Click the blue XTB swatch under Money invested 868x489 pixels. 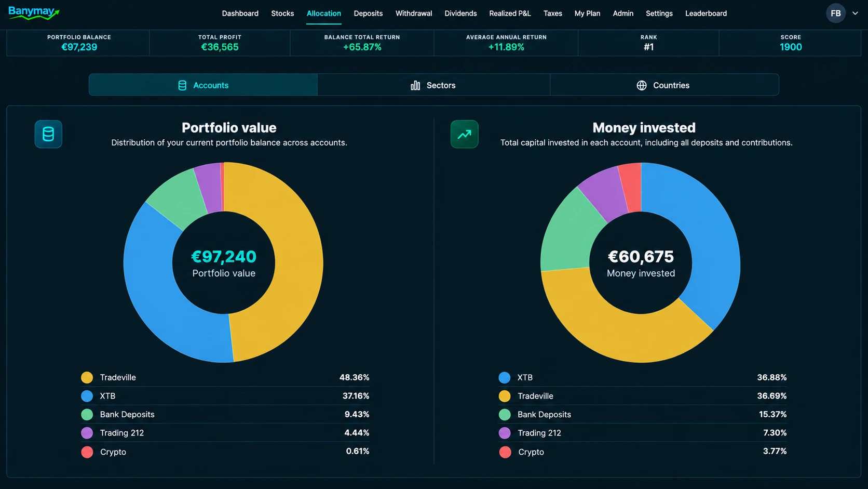tap(505, 378)
